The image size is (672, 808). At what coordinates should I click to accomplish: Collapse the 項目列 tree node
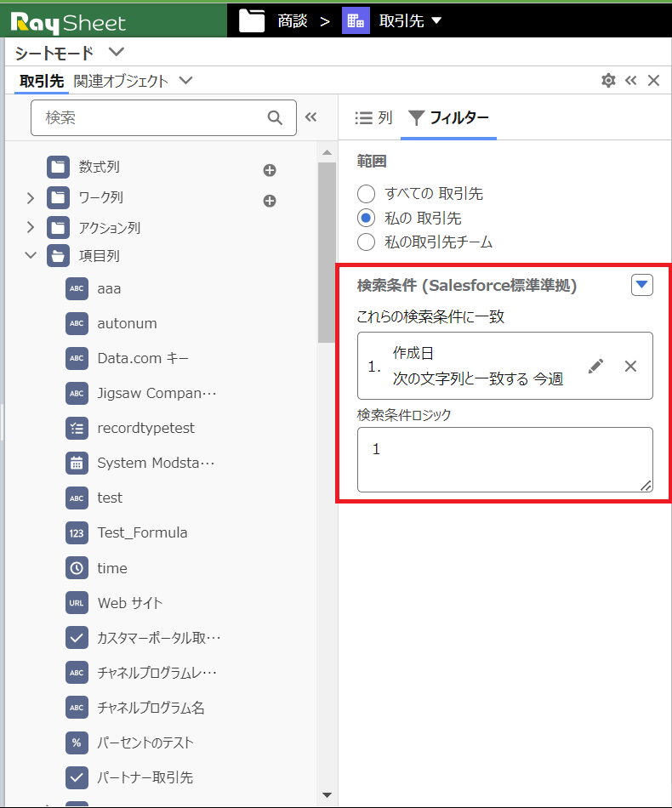31,255
